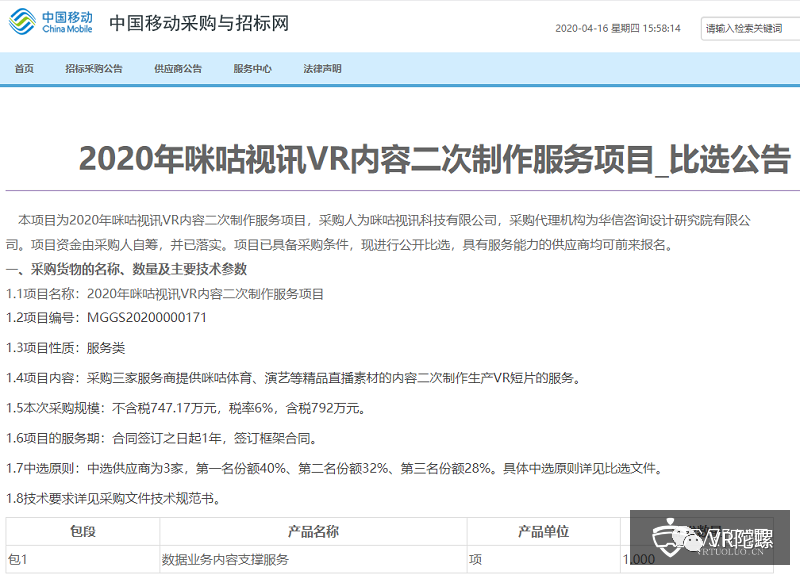Open the 供应商公告 menu item

[x=178, y=69]
